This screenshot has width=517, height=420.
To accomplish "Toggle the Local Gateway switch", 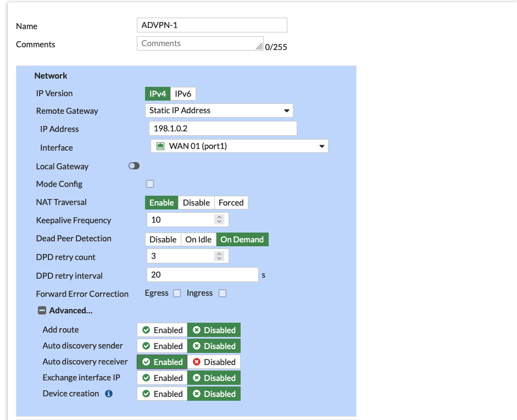I will (x=134, y=166).
